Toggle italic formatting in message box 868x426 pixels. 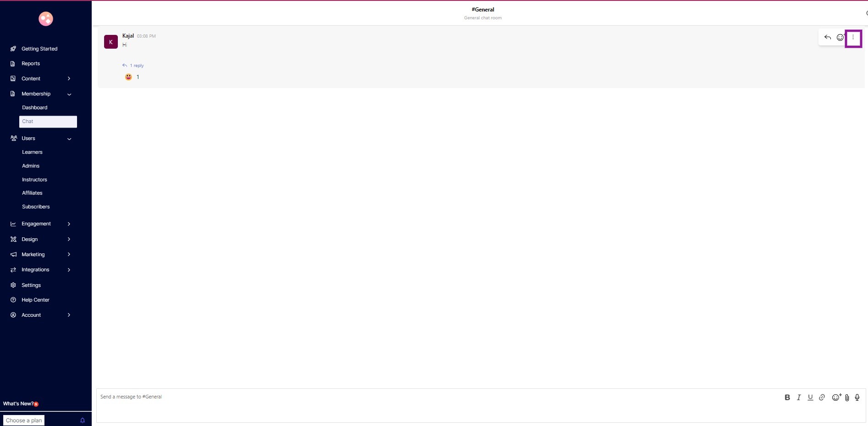pos(799,398)
